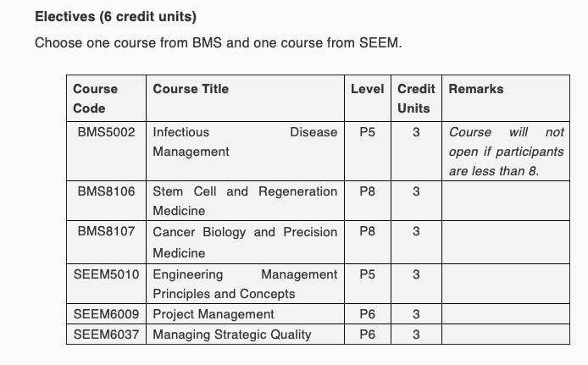
Task: Click the BMS8106 course code
Action: pyautogui.click(x=106, y=191)
